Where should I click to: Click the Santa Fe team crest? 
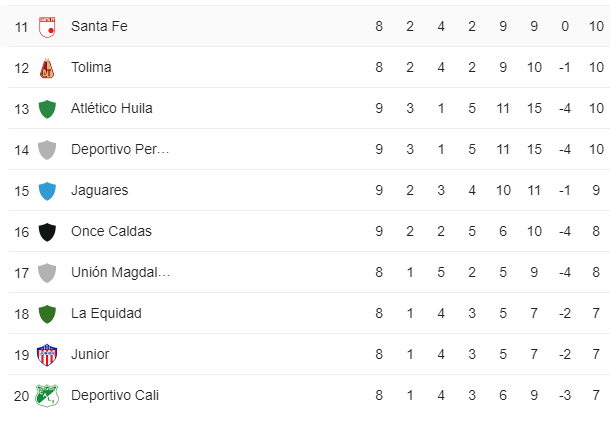pyautogui.click(x=47, y=27)
